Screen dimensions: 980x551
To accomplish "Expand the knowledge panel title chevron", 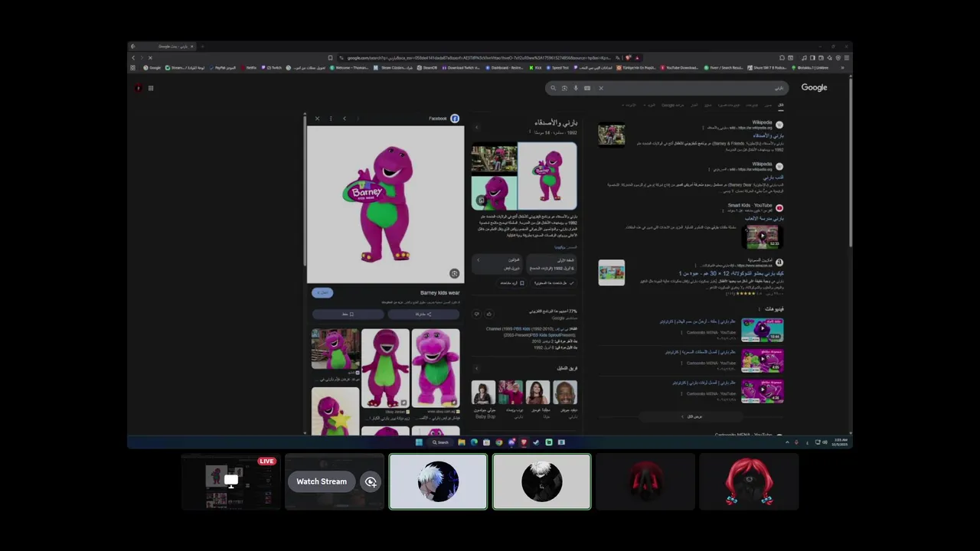I will click(x=477, y=127).
